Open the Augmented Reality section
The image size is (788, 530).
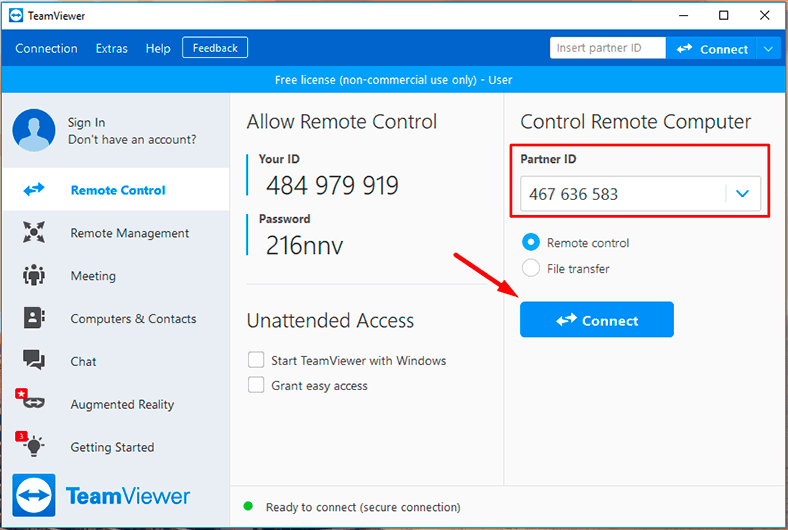pos(116,404)
